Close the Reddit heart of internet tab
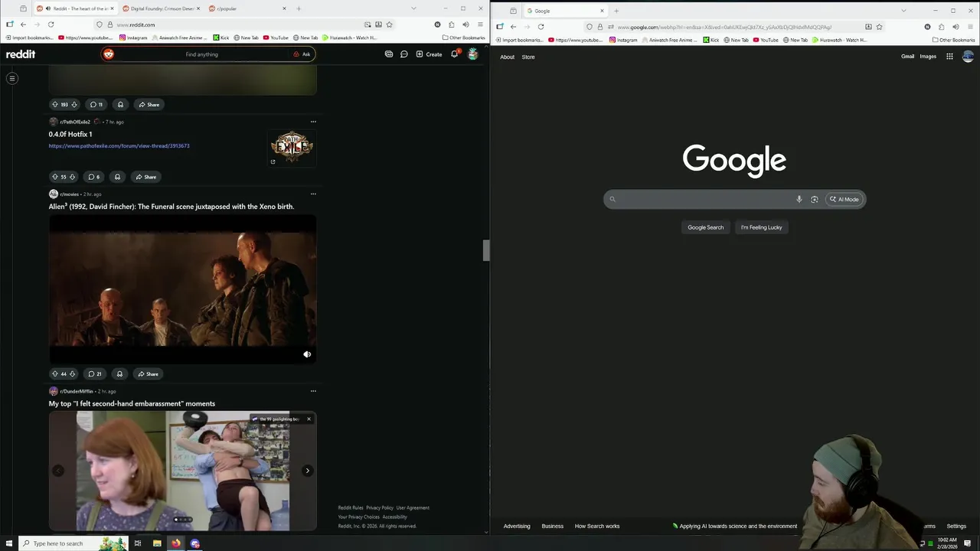Viewport: 980px width, 551px height. tap(112, 8)
